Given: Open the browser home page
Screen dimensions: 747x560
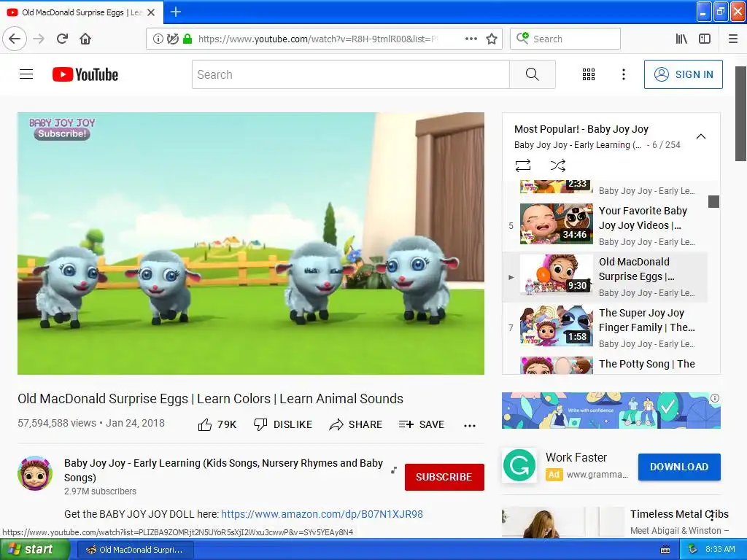Looking at the screenshot, I should click(85, 39).
